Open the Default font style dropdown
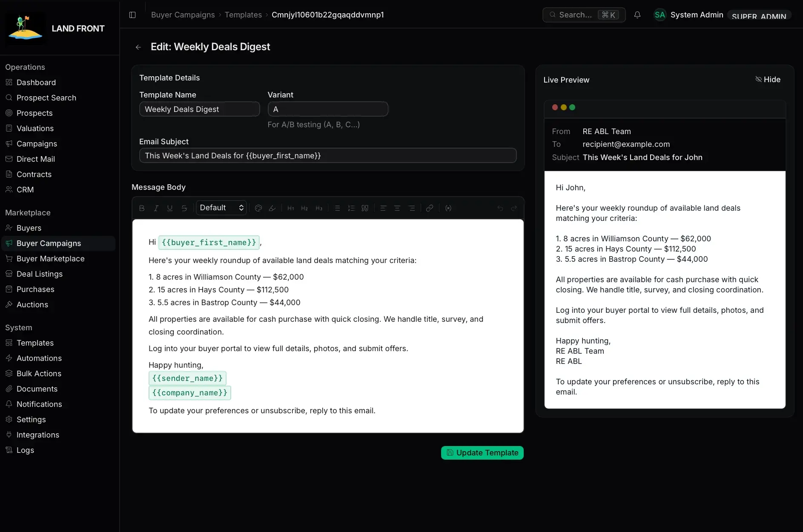 (221, 208)
